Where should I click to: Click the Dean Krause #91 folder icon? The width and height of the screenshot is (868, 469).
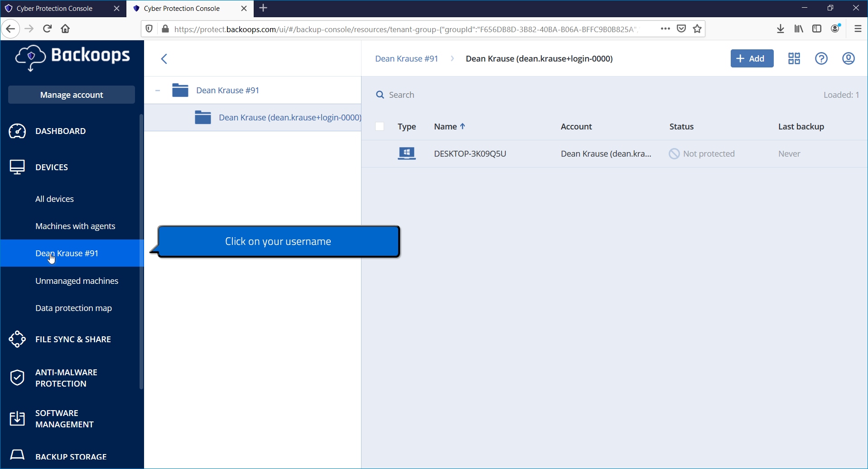click(180, 90)
